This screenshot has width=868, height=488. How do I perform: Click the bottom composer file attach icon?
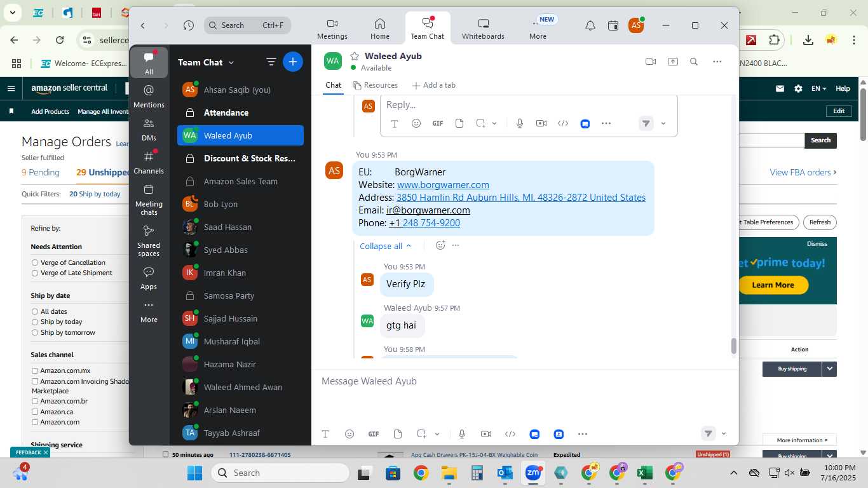(398, 434)
